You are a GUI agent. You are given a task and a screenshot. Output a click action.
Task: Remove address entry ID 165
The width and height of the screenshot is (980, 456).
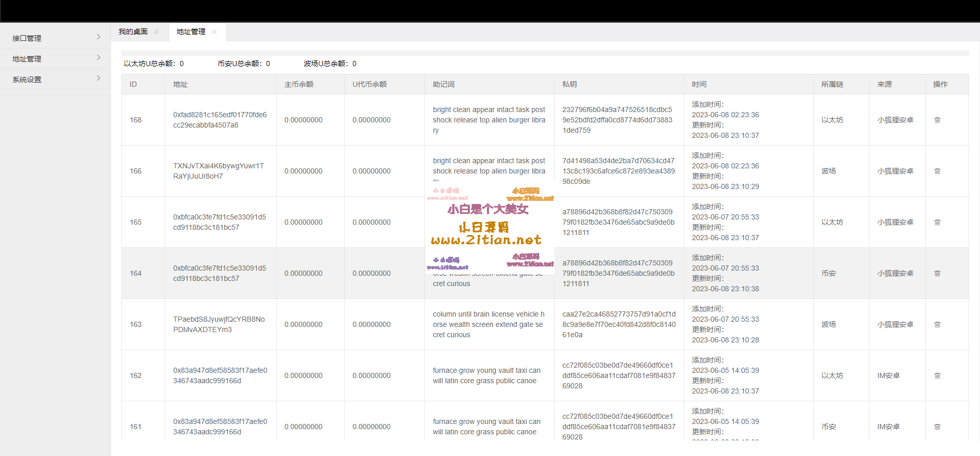point(937,222)
